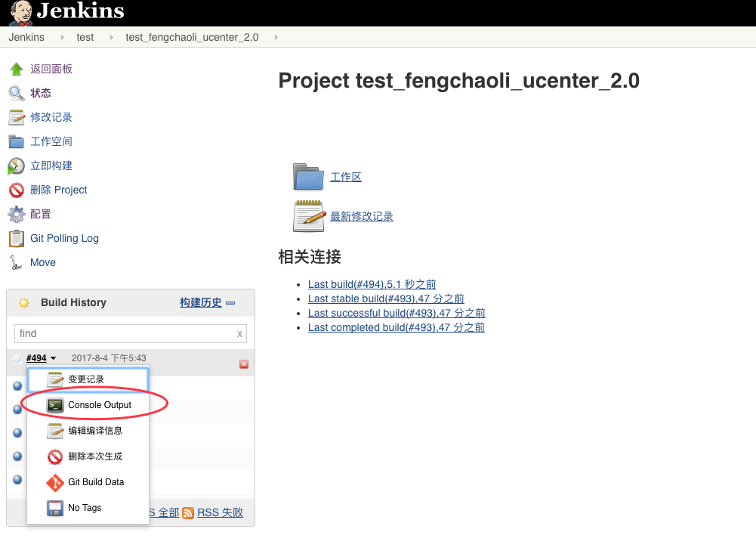Click the magnifier icon beside 状态
This screenshot has width=756, height=560.
tap(17, 93)
